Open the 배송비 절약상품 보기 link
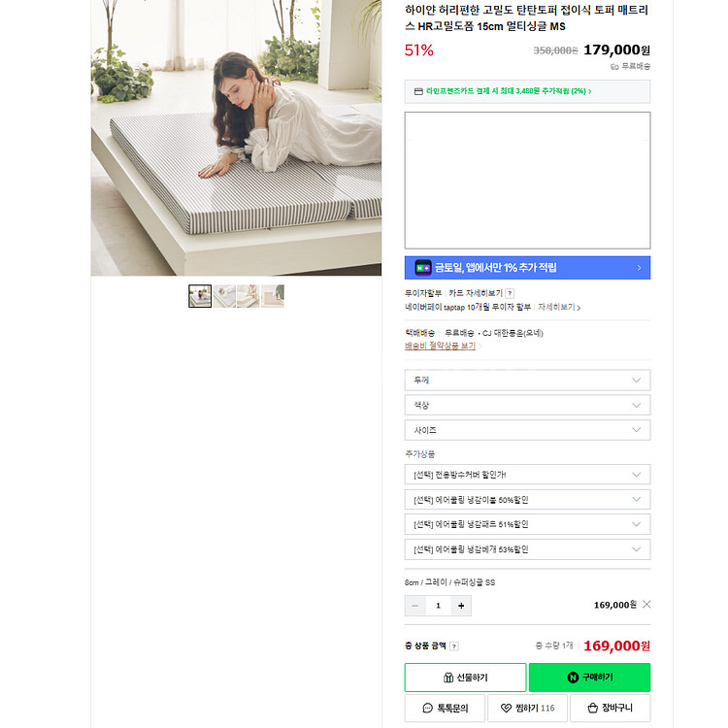 440,346
